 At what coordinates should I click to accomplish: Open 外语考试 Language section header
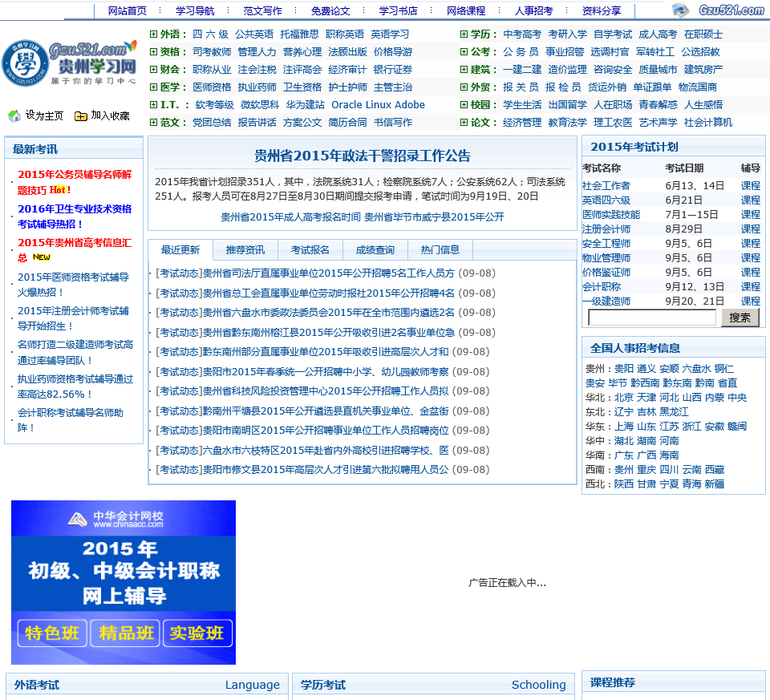point(147,685)
